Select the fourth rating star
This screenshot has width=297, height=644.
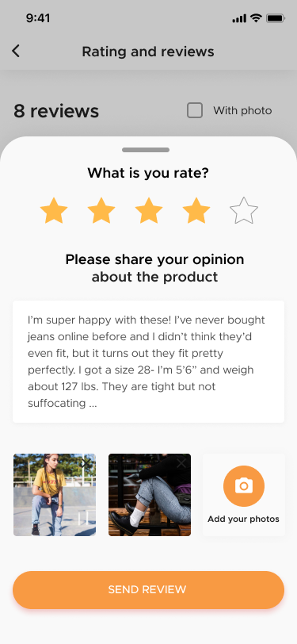pos(196,210)
